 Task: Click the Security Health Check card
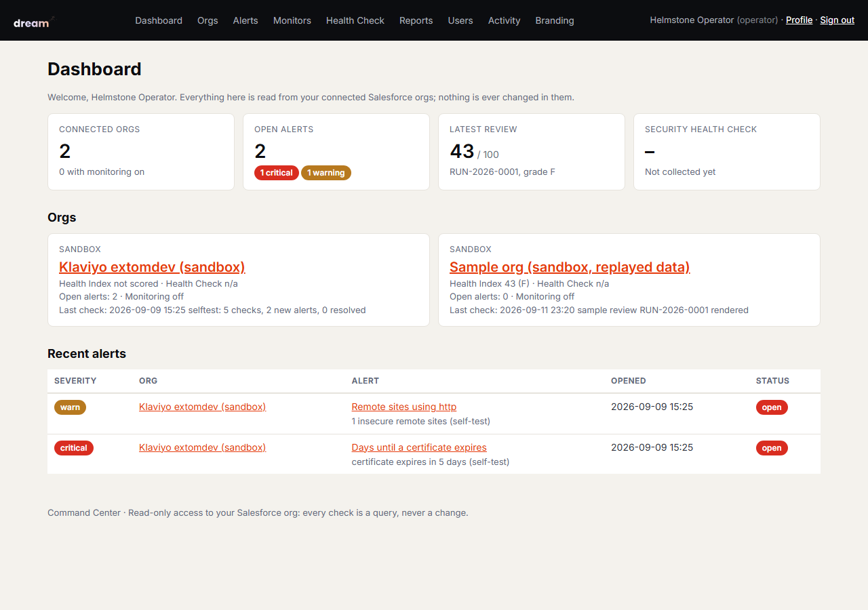click(727, 152)
